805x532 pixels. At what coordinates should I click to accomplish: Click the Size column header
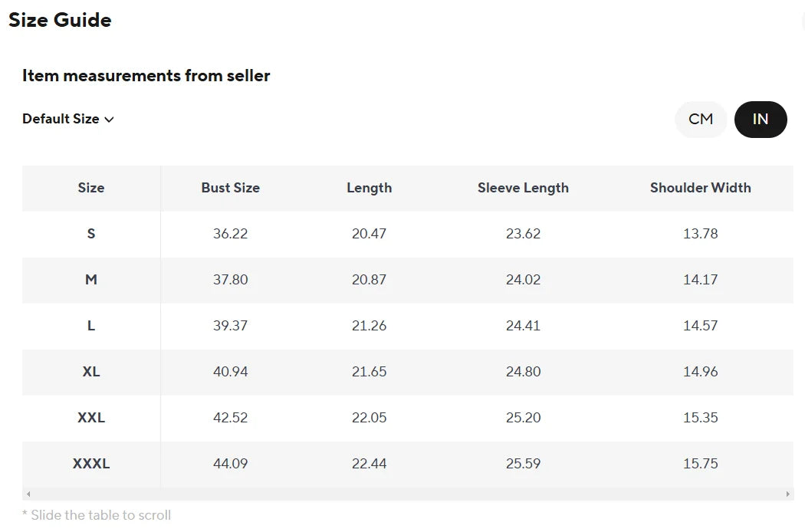(91, 188)
